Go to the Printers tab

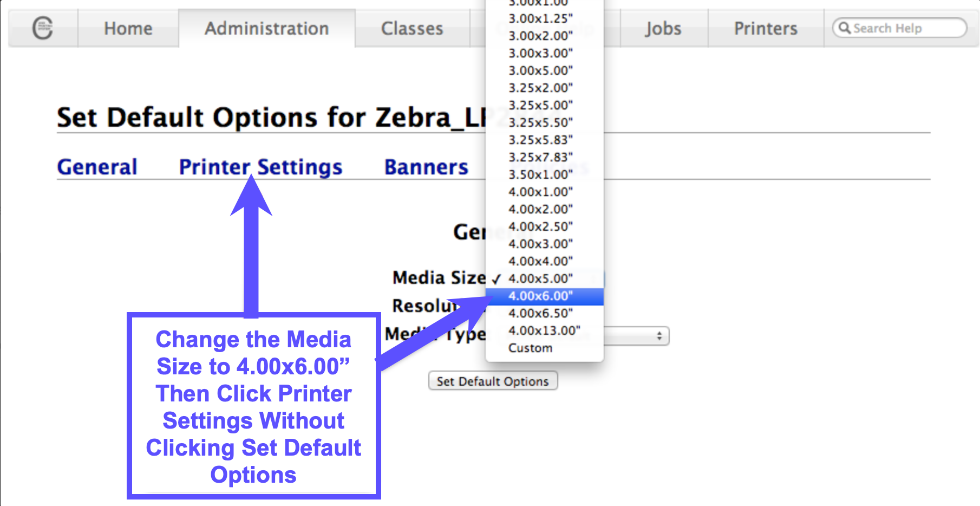(x=765, y=28)
